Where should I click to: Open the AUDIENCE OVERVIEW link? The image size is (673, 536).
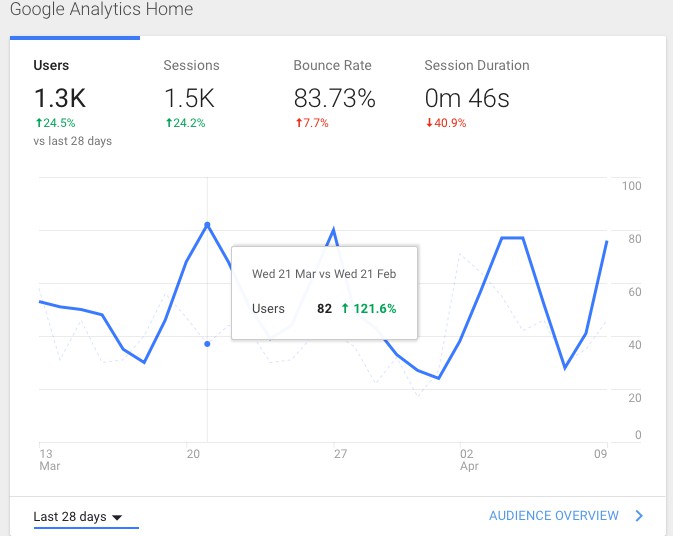(x=554, y=515)
